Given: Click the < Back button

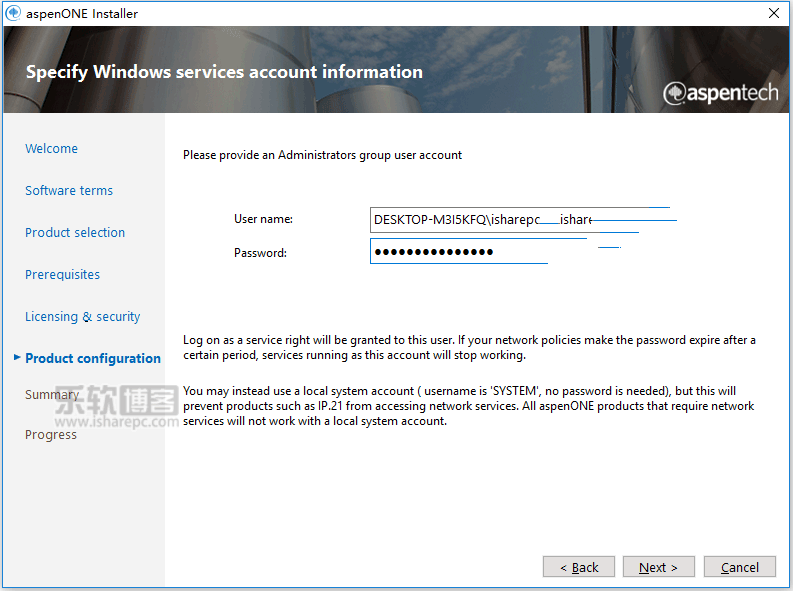Looking at the screenshot, I should tap(579, 567).
